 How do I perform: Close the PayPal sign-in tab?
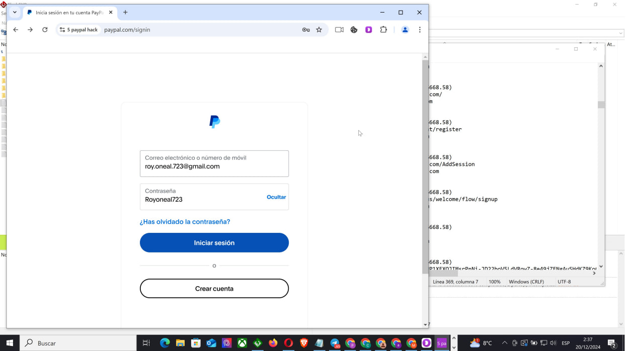[111, 12]
